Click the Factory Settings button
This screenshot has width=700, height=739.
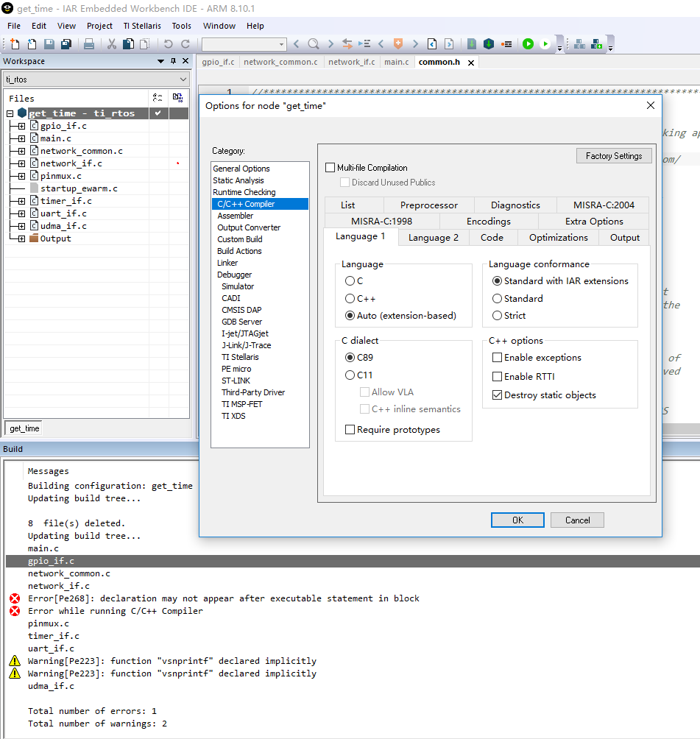click(613, 156)
